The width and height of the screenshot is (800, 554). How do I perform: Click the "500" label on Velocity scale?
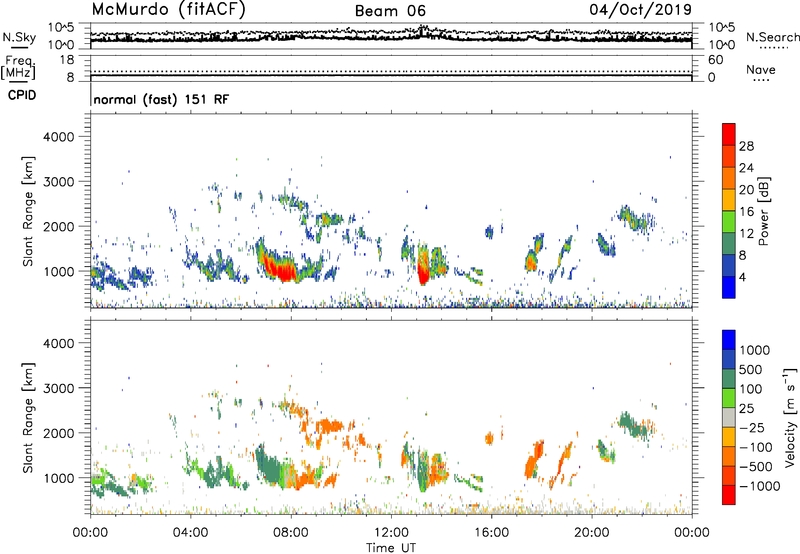751,370
